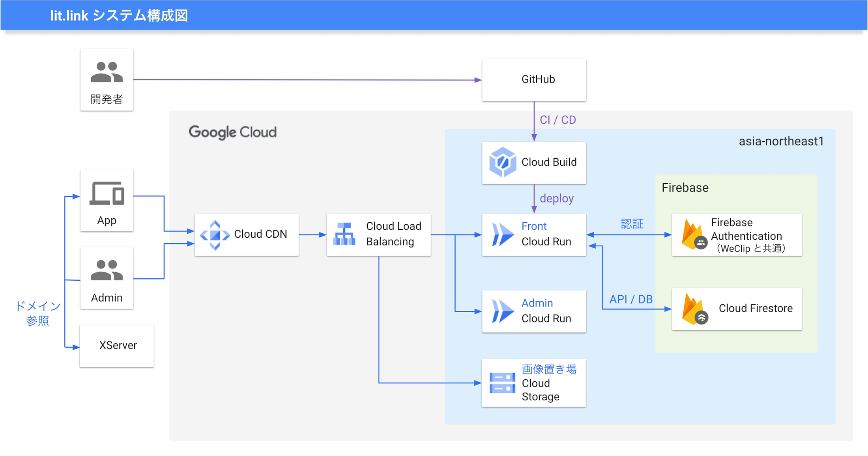Select the Cloud CDN text label
This screenshot has height=456, width=868.
(260, 234)
